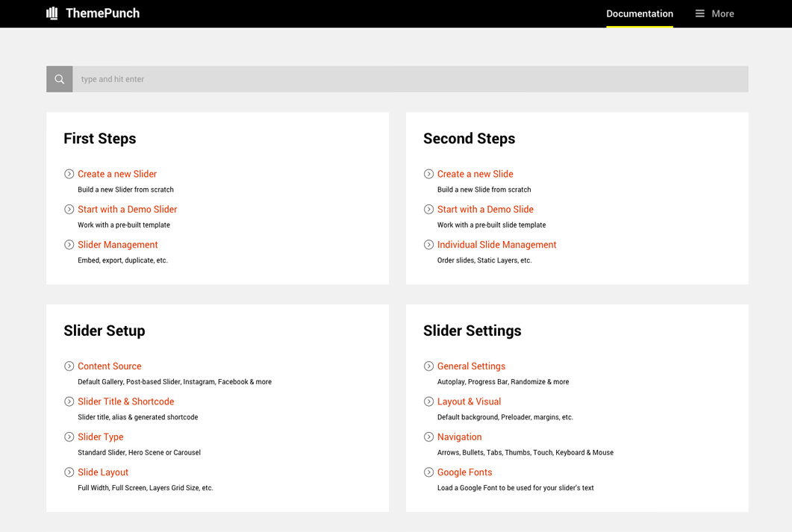Click the Second Steps heading
The image size is (792, 532).
point(470,139)
